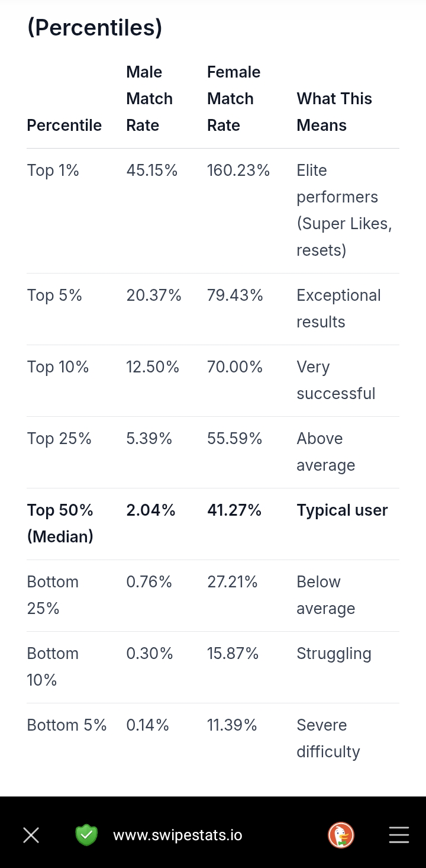Select the 2.04% median male rate
Screen dimensions: 426x868
(151, 510)
